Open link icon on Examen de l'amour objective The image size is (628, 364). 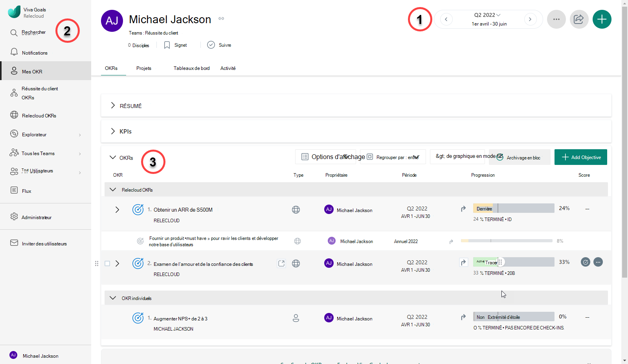[281, 263]
